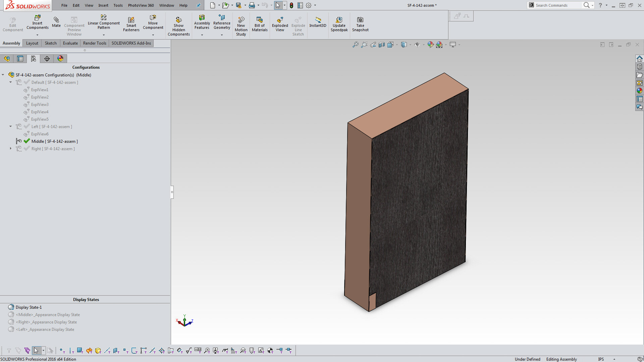
Task: Click Previous View icon
Action: (x=373, y=45)
